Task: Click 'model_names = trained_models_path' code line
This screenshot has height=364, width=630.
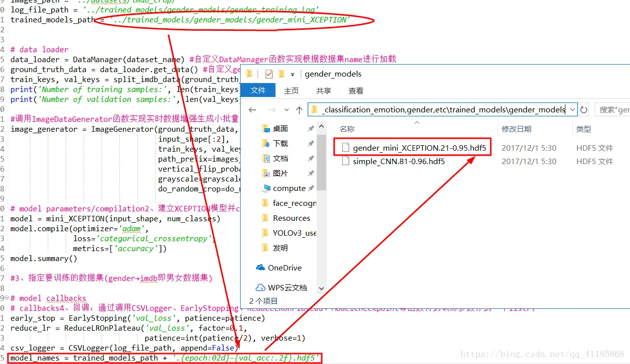Action: 165,358
